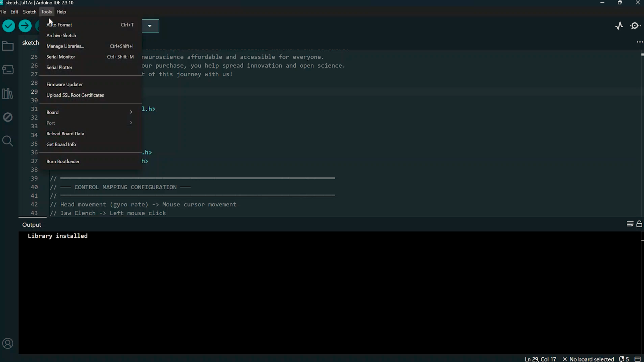644x362 pixels.
Task: Choose Archive Sketch menu entry
Action: [90, 35]
